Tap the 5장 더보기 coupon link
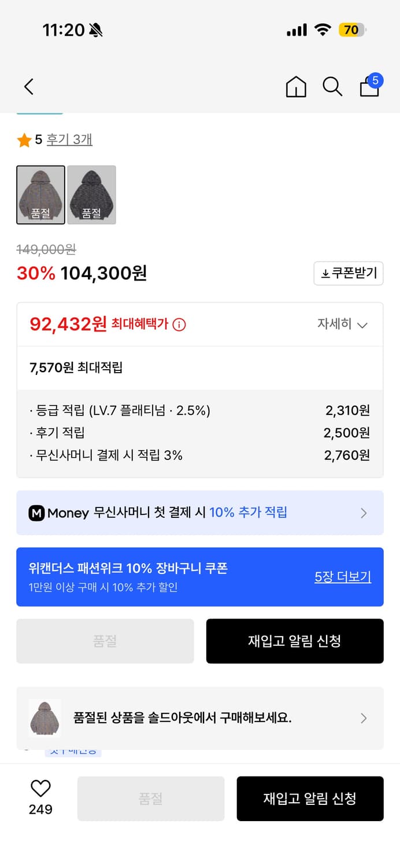 (342, 577)
